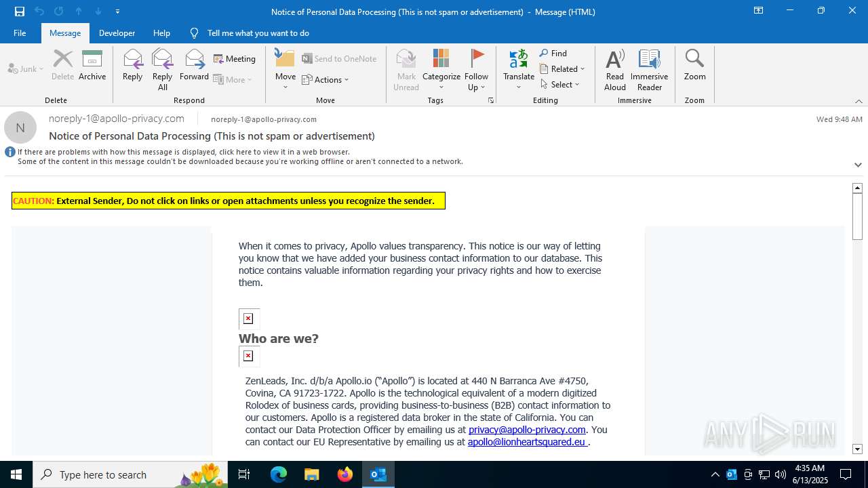Reply to the sender
The height and width of the screenshot is (488, 868).
click(x=132, y=65)
